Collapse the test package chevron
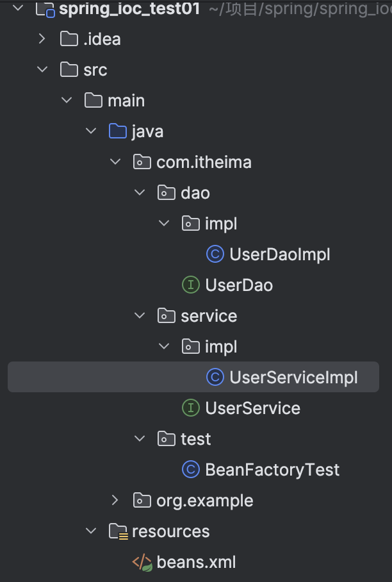 [140, 438]
